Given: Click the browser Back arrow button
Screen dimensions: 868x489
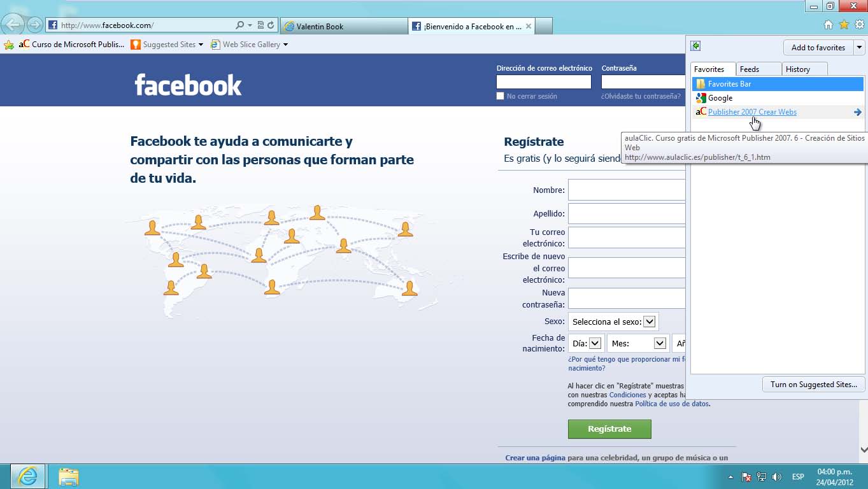Looking at the screenshot, I should click(13, 25).
